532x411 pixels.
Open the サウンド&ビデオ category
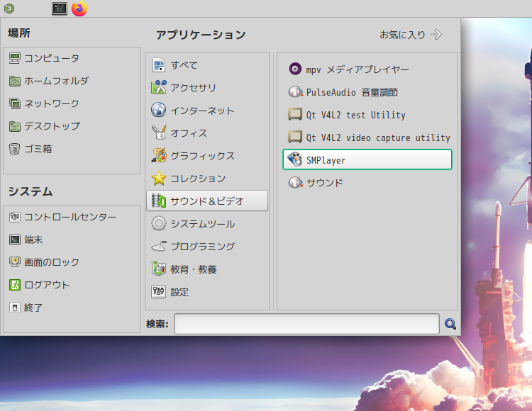coord(207,201)
